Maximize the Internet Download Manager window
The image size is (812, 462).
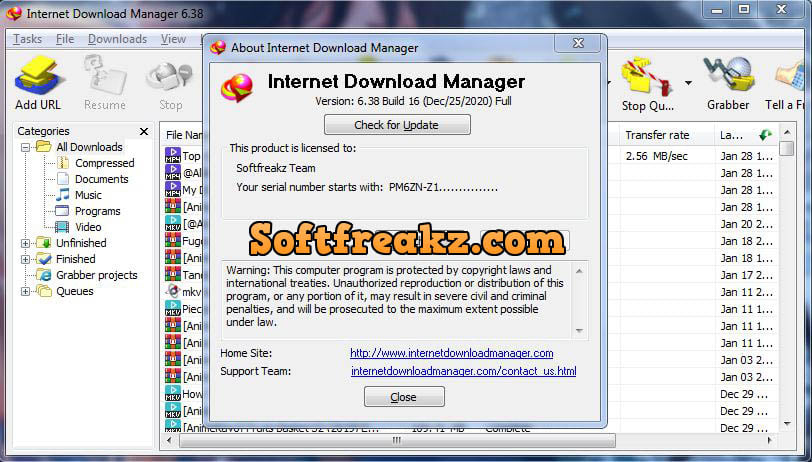pyautogui.click(x=744, y=10)
